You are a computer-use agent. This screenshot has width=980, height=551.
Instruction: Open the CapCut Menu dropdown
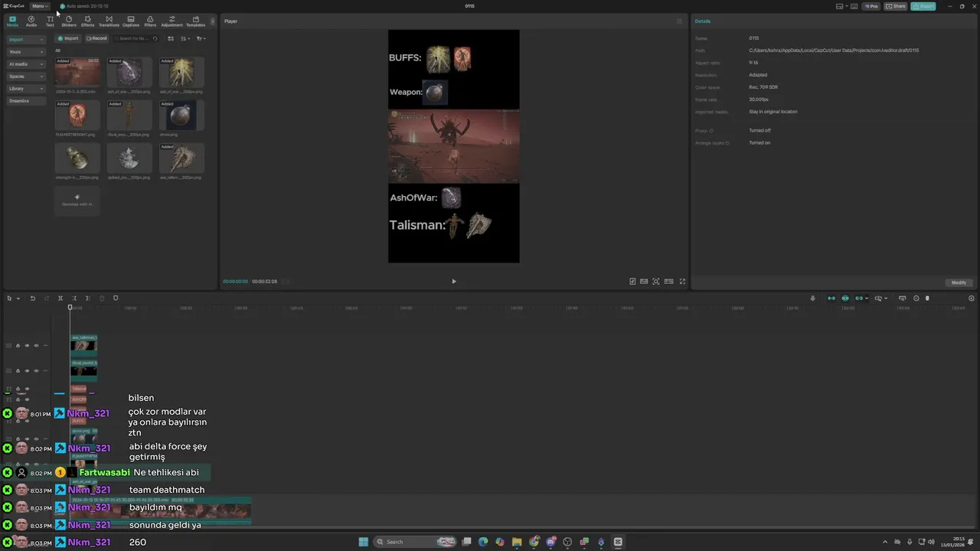tap(39, 6)
